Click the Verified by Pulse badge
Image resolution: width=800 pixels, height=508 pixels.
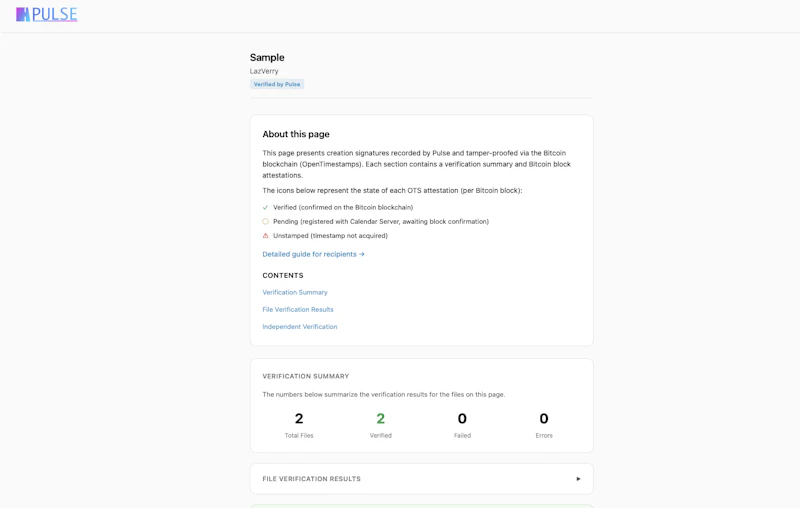(x=277, y=84)
